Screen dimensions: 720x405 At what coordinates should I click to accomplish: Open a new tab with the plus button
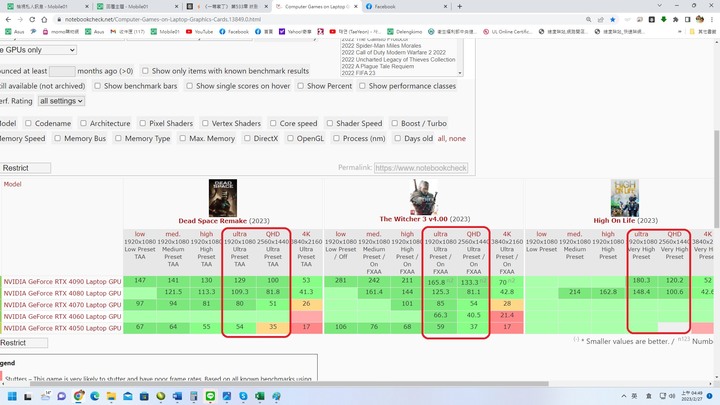(459, 6)
